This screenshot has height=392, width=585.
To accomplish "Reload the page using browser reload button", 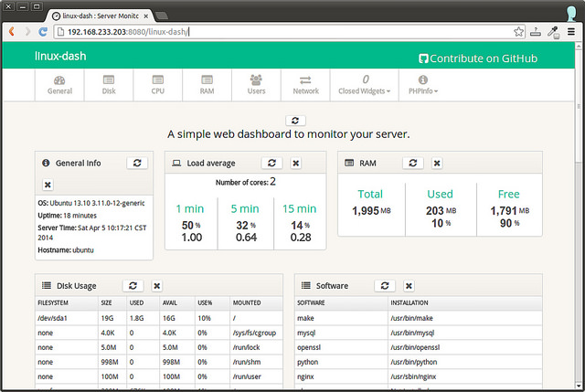I will 43,32.
